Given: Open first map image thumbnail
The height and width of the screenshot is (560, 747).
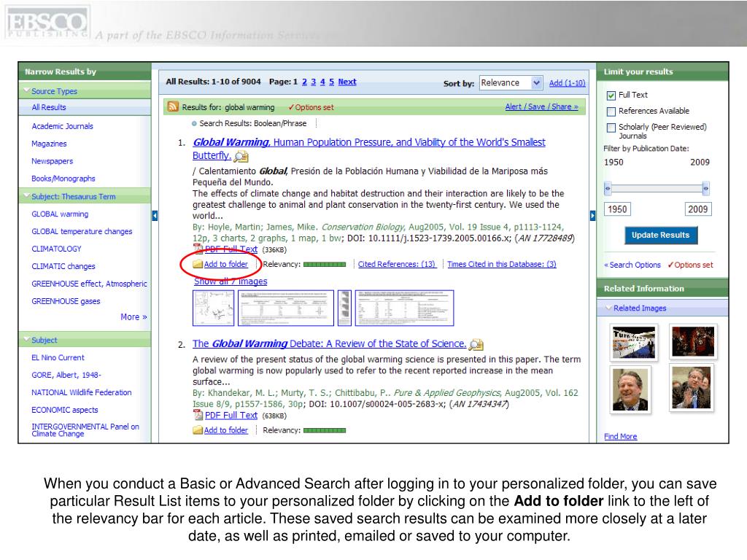Looking at the screenshot, I should pyautogui.click(x=214, y=308).
